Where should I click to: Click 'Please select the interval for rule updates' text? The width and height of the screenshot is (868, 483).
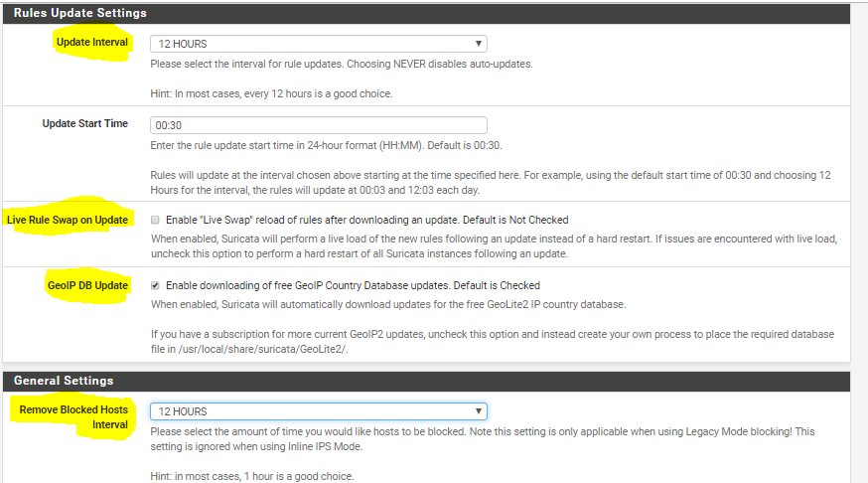[x=342, y=65]
